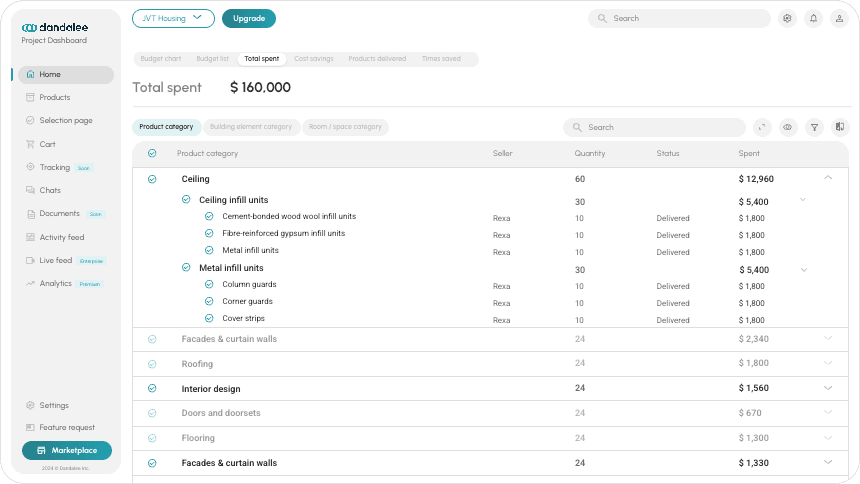Image resolution: width=860 pixels, height=484 pixels.
Task: Switch to the Budget chart tab
Action: coord(161,59)
